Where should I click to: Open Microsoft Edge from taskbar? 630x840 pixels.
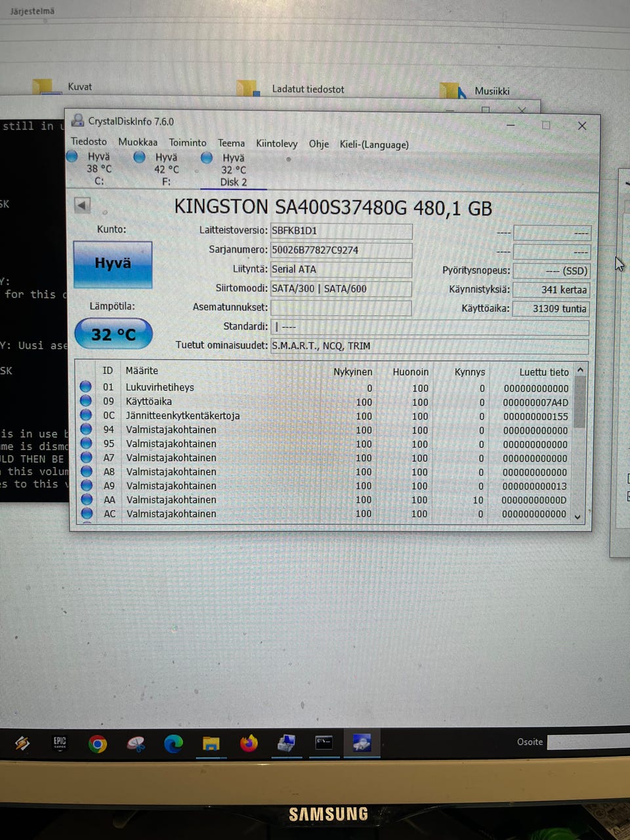tap(173, 744)
